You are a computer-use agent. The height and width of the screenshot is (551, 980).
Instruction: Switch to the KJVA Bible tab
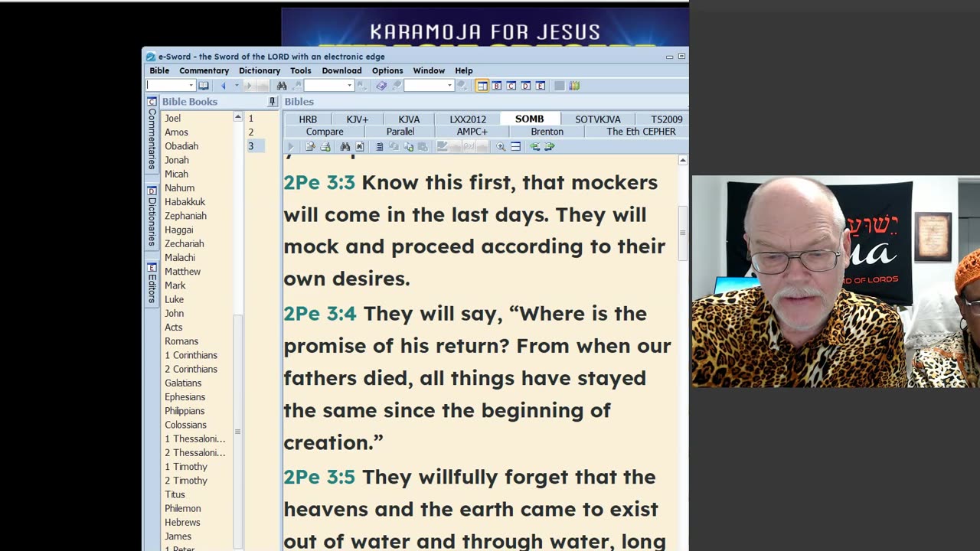tap(409, 119)
